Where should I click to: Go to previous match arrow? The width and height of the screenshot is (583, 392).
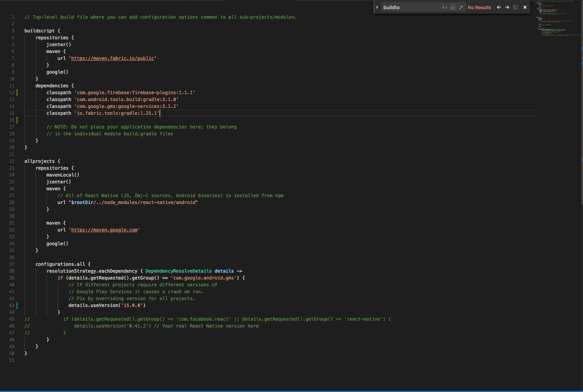point(499,7)
